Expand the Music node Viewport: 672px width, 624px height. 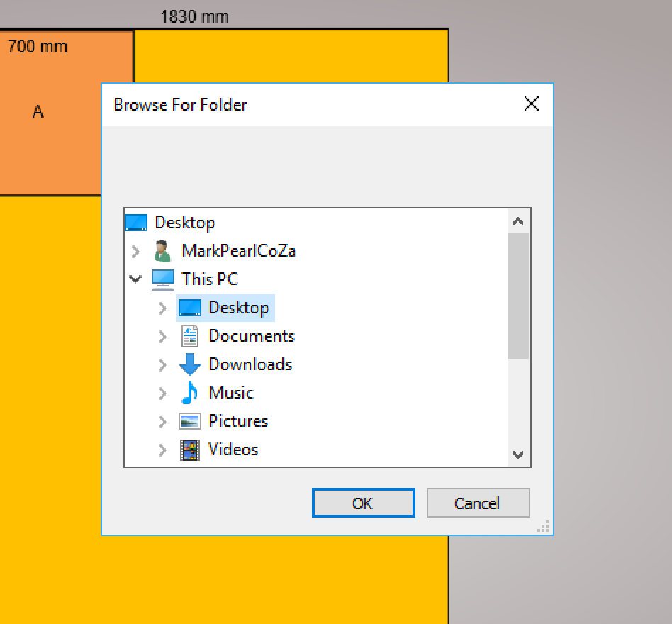pyautogui.click(x=162, y=393)
